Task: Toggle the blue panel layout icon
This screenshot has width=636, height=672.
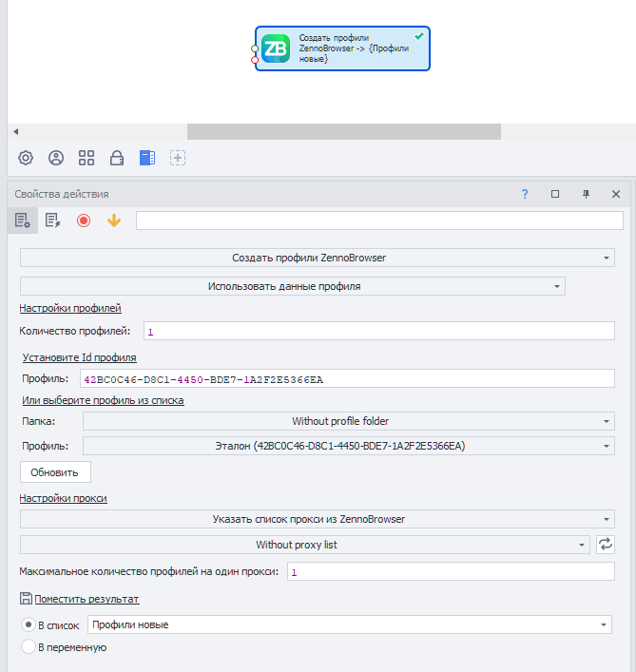Action: point(147,158)
